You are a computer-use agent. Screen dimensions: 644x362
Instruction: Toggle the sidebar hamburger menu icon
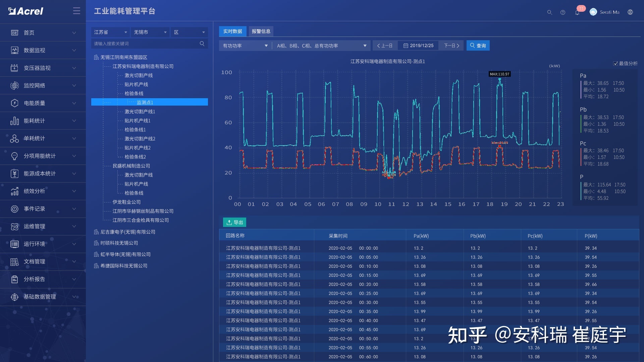(76, 11)
